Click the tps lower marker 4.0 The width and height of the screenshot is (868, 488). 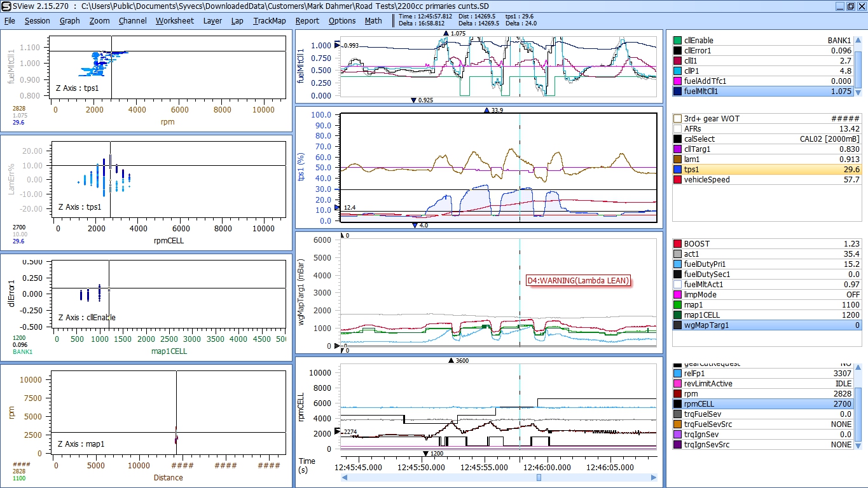[x=420, y=225]
